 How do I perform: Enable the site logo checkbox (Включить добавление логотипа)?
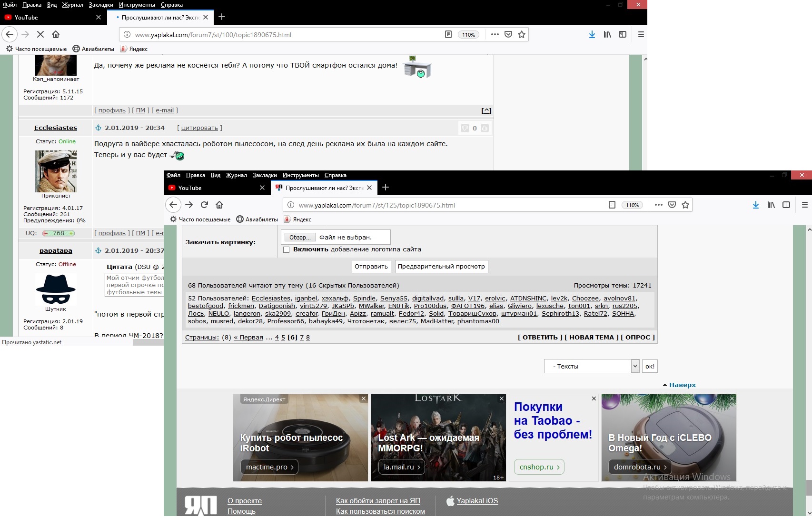(x=286, y=249)
